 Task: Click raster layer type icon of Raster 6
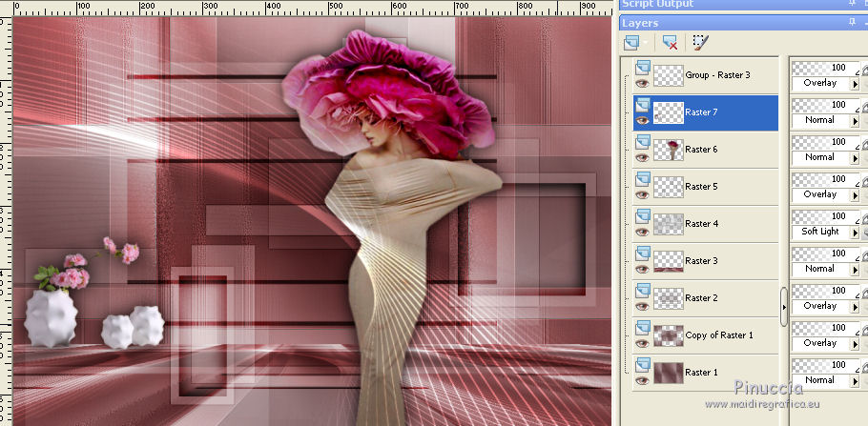click(x=642, y=141)
